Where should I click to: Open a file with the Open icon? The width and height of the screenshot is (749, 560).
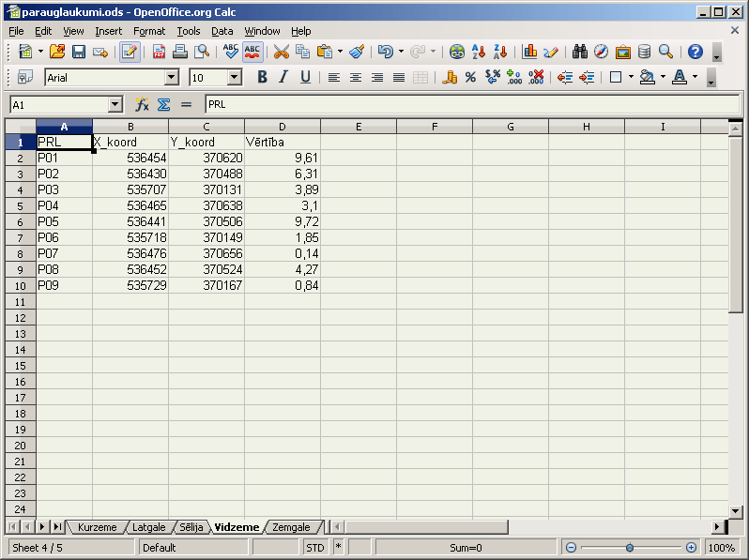tap(57, 52)
